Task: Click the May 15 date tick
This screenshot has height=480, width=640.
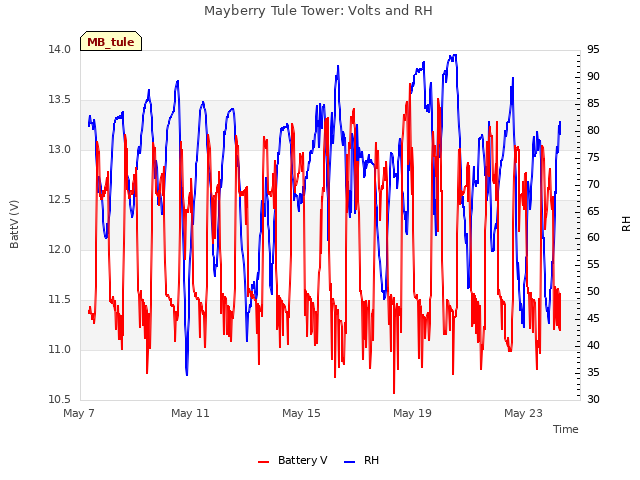Action: point(301,413)
